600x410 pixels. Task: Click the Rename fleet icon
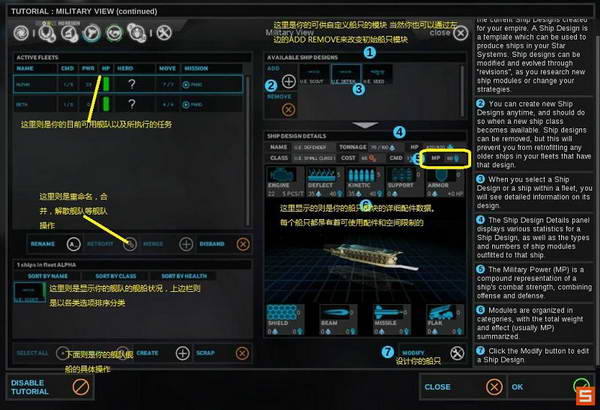point(73,244)
